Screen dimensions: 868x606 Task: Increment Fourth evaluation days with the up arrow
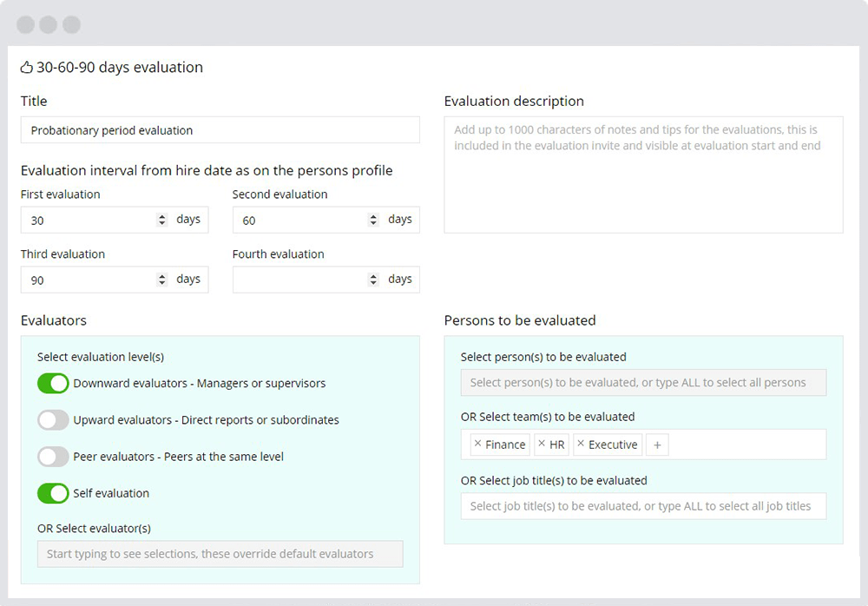click(x=373, y=276)
